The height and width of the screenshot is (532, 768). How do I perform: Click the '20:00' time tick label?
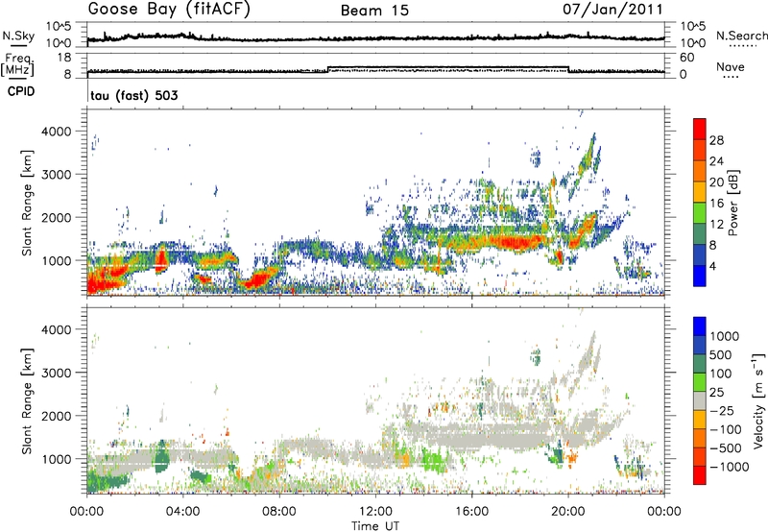click(568, 512)
